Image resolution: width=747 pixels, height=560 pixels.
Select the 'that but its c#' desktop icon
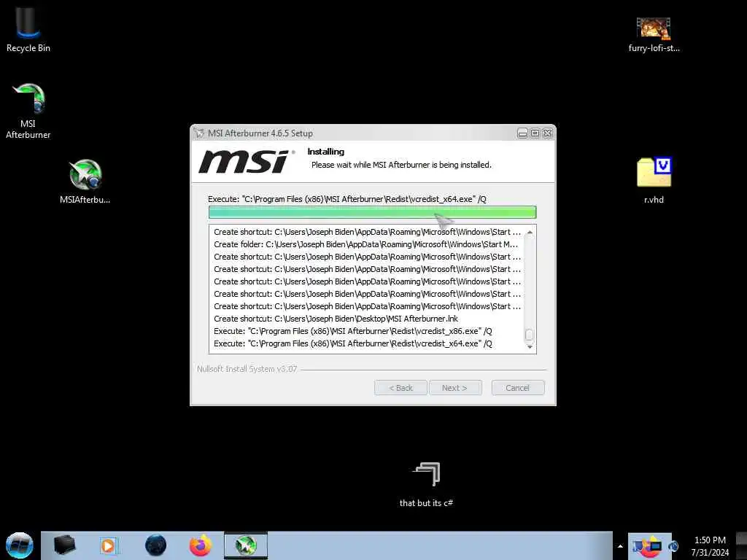[426, 484]
